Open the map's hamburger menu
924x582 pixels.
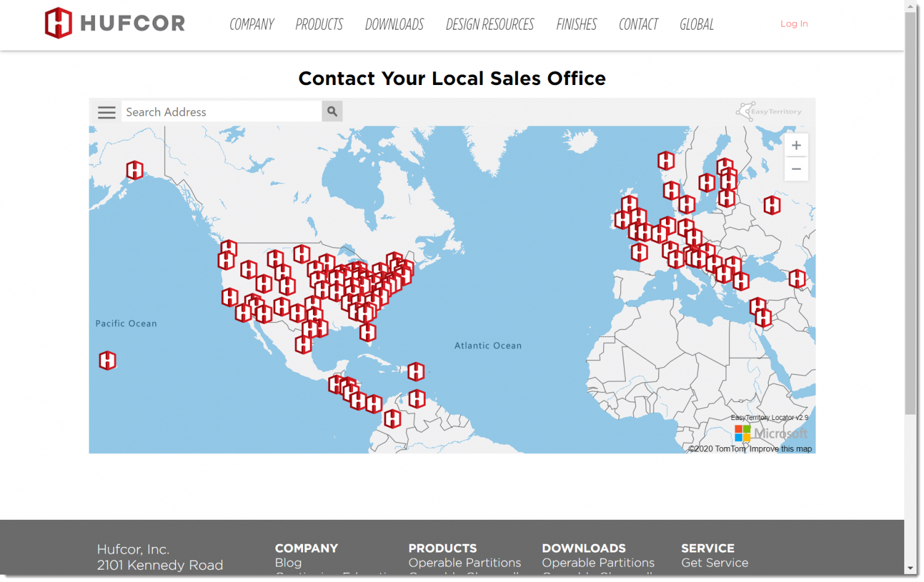(x=106, y=111)
